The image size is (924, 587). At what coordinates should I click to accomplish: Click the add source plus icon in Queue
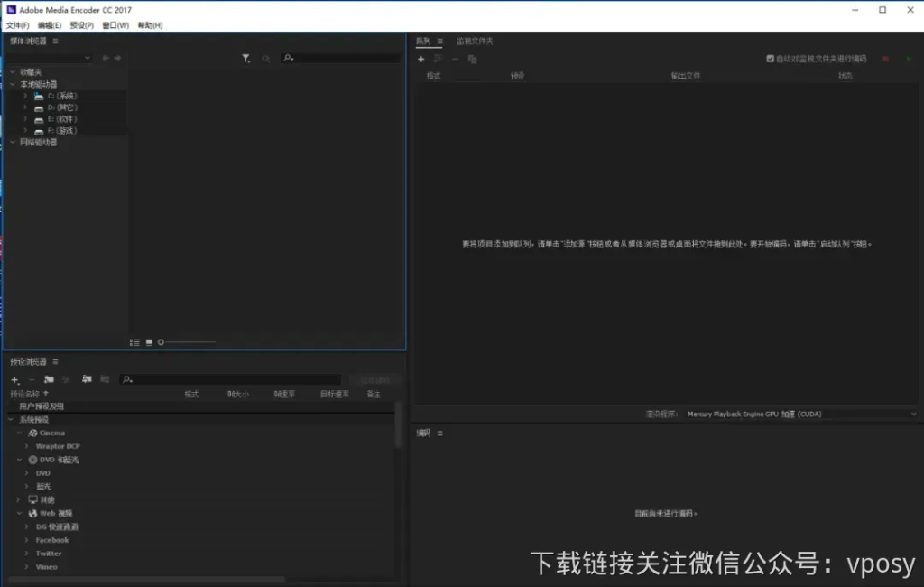coord(420,59)
